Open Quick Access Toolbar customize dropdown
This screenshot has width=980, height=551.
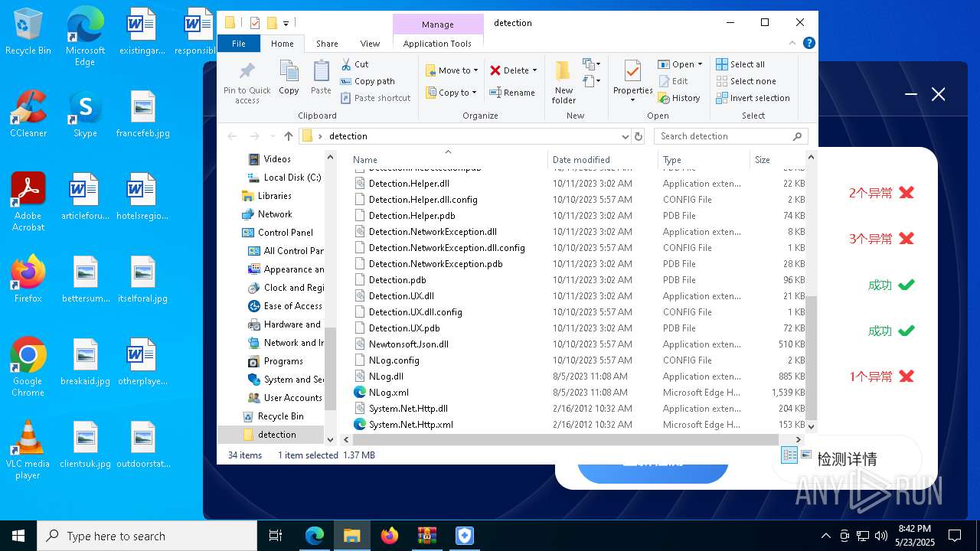click(286, 23)
